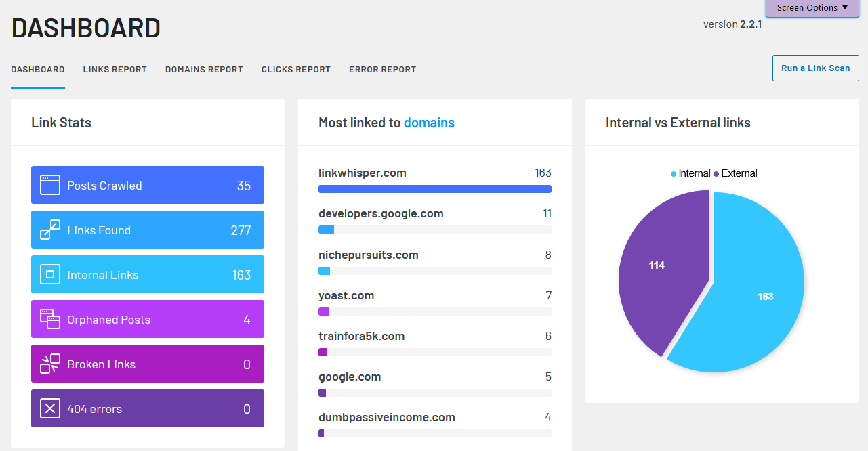Open the Domains Report tab
The height and width of the screenshot is (451, 868).
pyautogui.click(x=204, y=69)
